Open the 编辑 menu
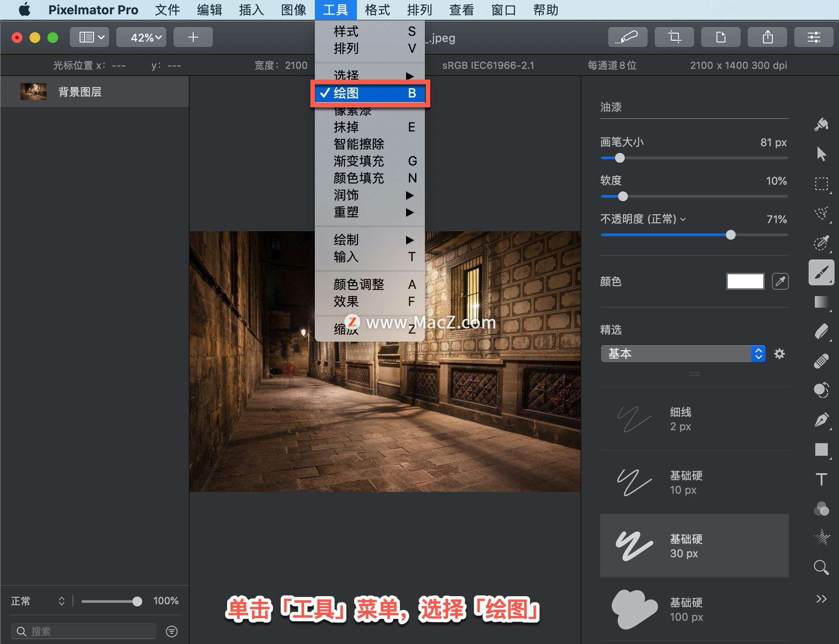Image resolution: width=839 pixels, height=644 pixels. (x=209, y=9)
